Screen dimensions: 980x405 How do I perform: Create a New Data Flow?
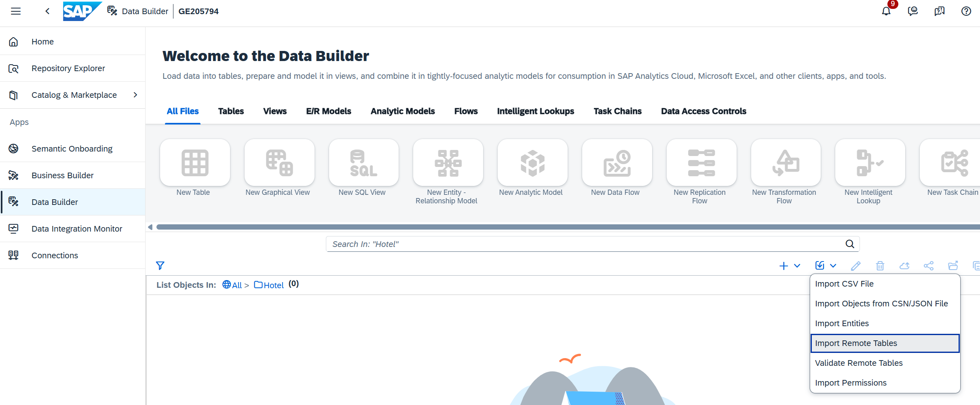click(x=617, y=162)
